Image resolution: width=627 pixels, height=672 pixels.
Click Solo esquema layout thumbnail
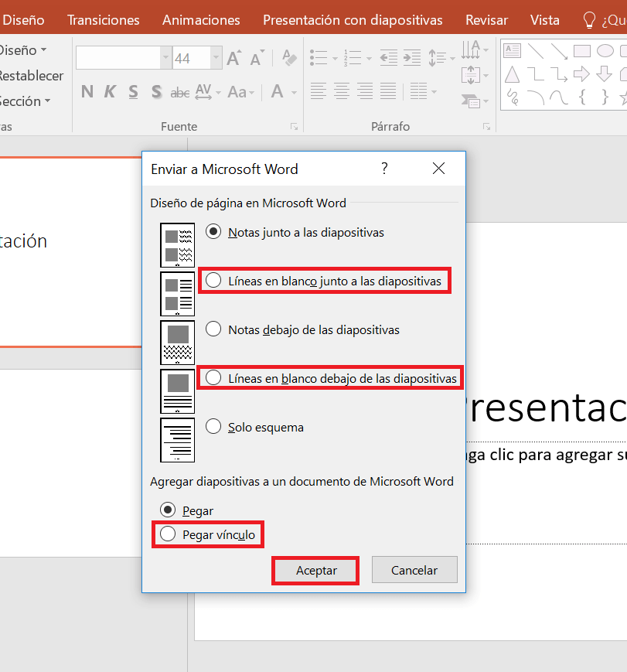point(177,440)
